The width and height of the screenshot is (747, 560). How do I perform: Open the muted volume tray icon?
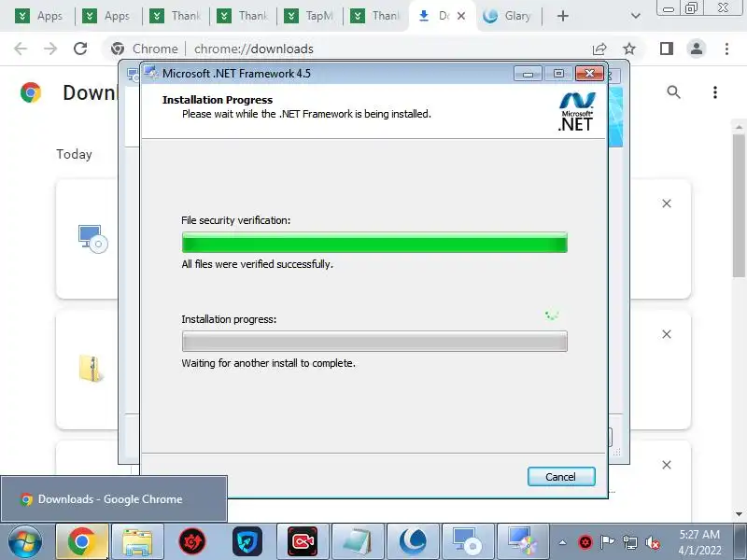(x=653, y=542)
